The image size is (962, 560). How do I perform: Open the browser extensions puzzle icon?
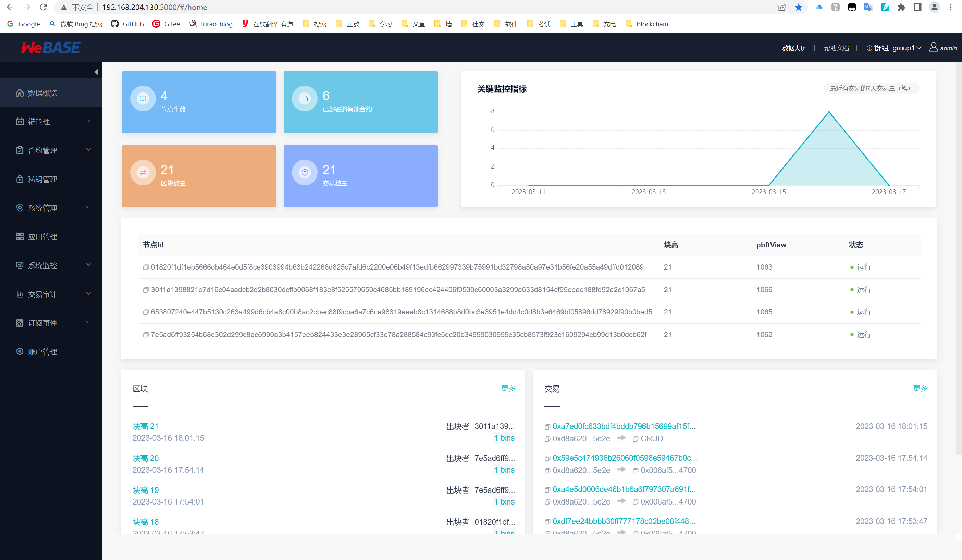tap(901, 7)
